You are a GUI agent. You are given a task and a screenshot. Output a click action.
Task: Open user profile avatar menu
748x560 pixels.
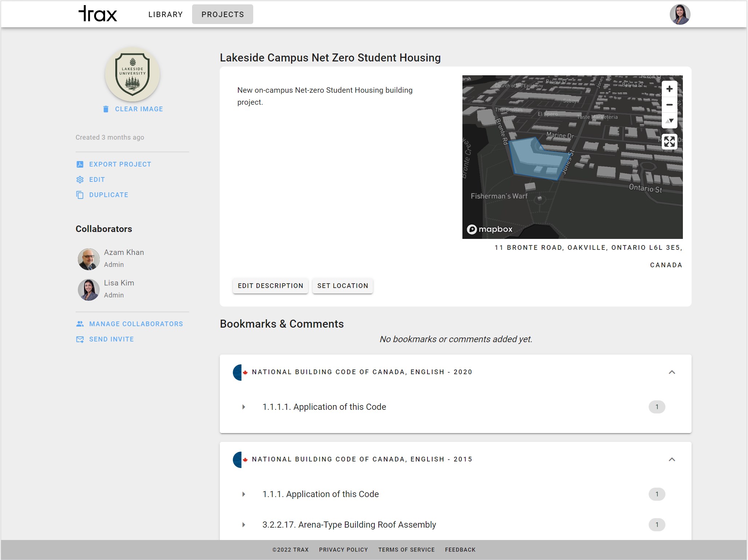[x=680, y=15]
